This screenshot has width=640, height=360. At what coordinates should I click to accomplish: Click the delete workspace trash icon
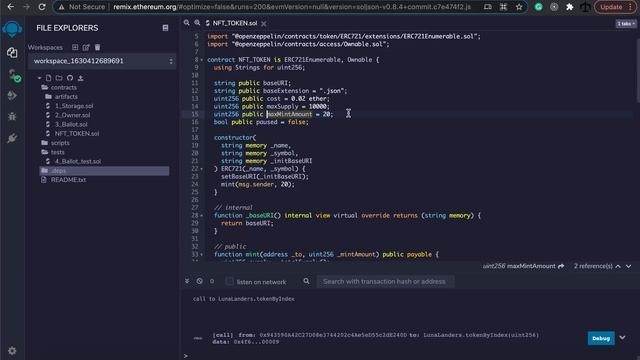97,47
